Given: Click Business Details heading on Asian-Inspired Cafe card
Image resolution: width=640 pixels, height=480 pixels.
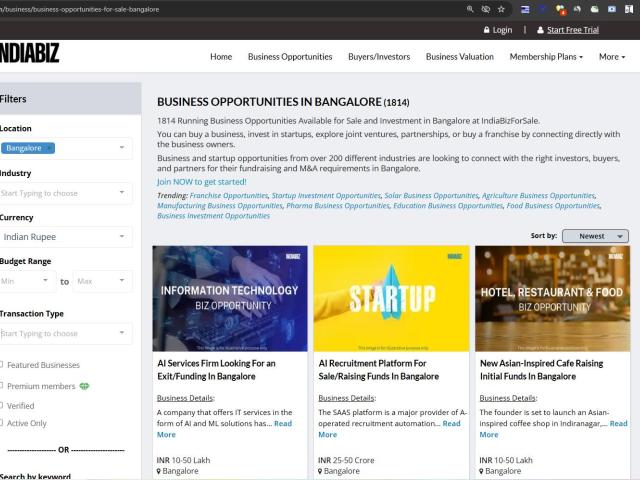Looking at the screenshot, I should click(x=508, y=398).
